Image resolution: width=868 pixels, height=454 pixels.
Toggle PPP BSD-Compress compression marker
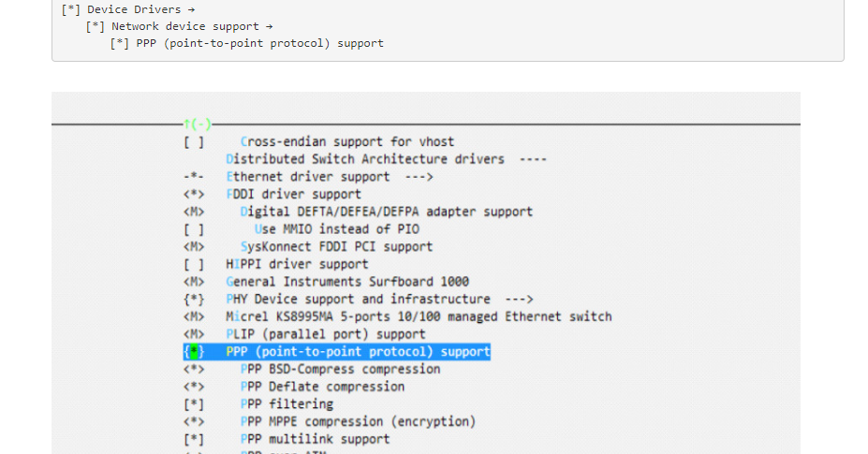point(194,370)
